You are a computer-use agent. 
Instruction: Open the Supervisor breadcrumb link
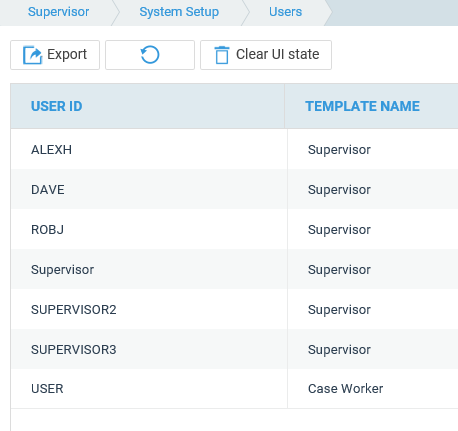pyautogui.click(x=58, y=12)
